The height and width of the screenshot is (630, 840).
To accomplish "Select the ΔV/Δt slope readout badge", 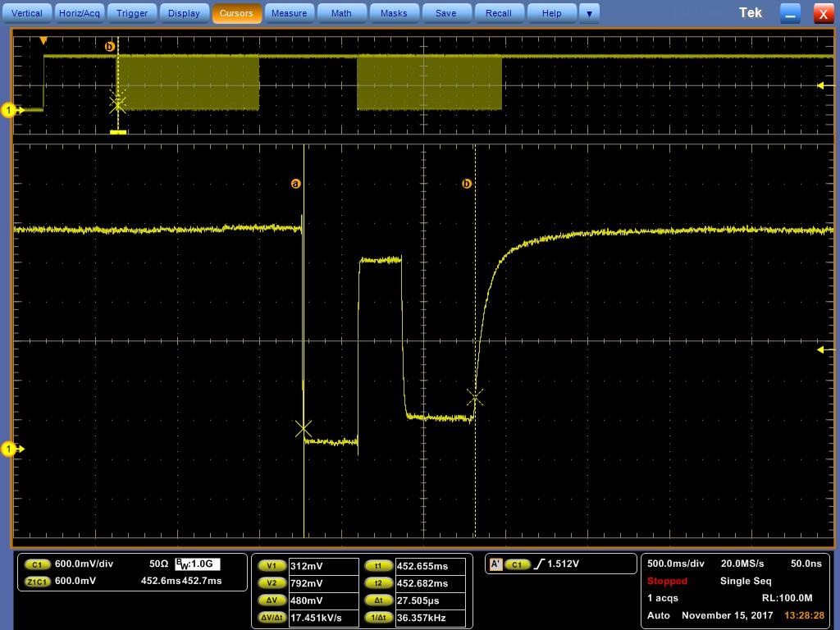I will [x=272, y=618].
